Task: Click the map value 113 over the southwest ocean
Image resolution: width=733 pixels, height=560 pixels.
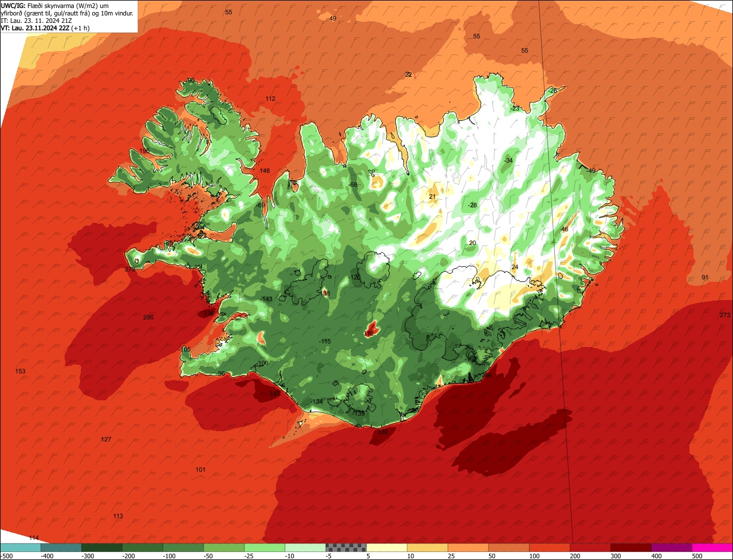Action: pyautogui.click(x=118, y=516)
